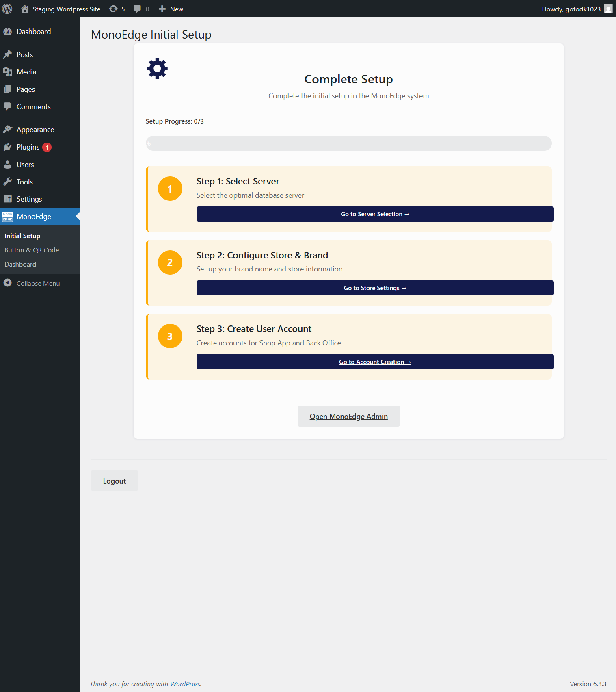
Task: Click the Step 2: Configure Store & Brand heading
Action: click(x=262, y=255)
